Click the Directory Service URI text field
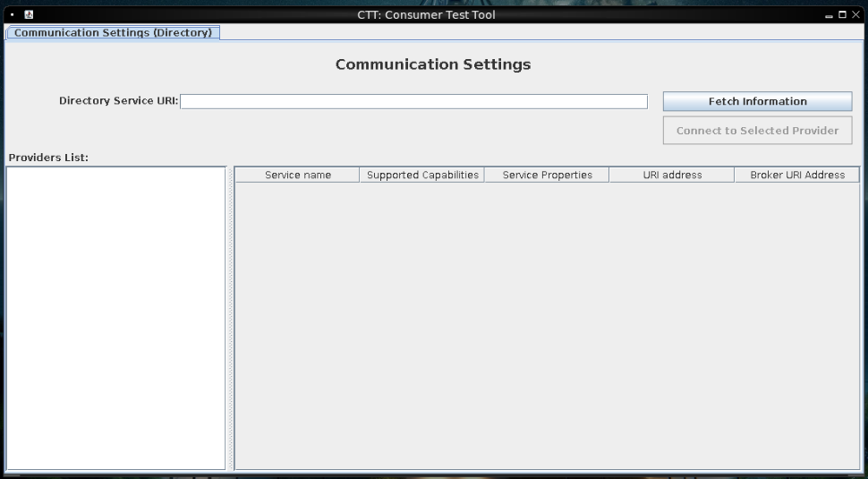The width and height of the screenshot is (868, 479). [413, 101]
